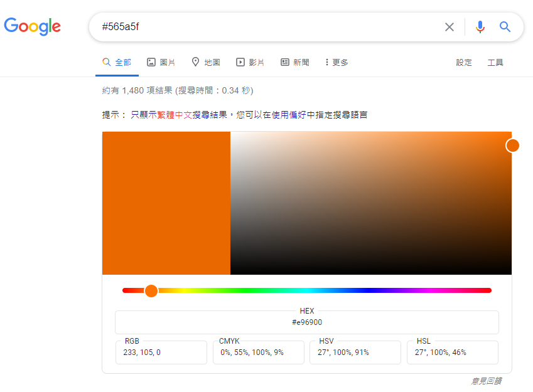533x392 pixels.
Task: Open the 工具 (Tools) options
Action: tap(495, 62)
